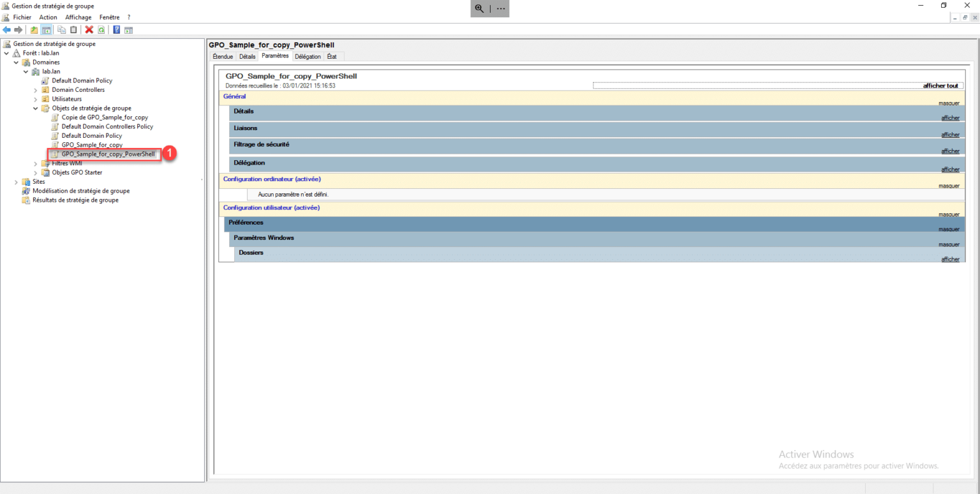Click the Résultats de stratégie de groupe icon

[x=26, y=200]
